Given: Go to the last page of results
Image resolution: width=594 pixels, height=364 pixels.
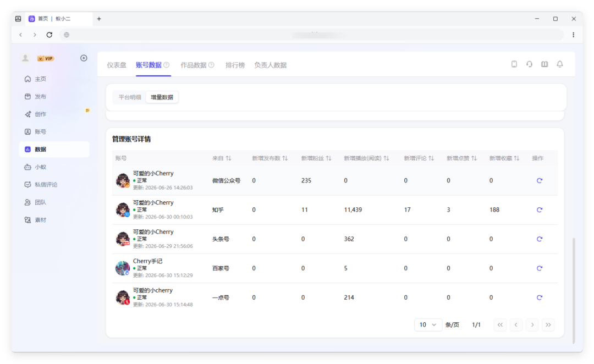Looking at the screenshot, I should (x=548, y=324).
